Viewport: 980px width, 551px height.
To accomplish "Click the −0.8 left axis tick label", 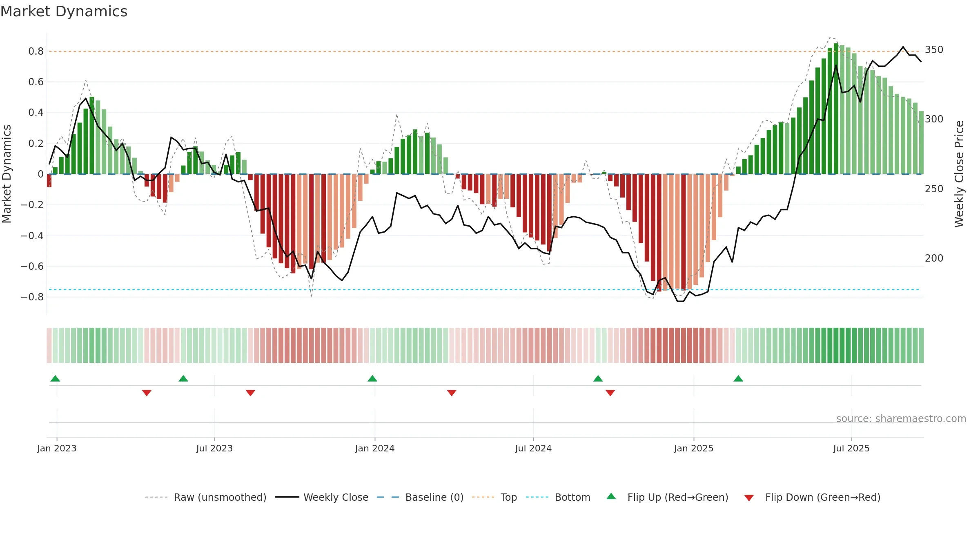I will 32,297.
